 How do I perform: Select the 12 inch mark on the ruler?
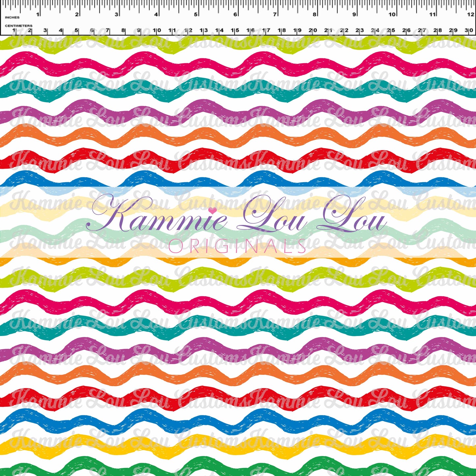click(470, 14)
